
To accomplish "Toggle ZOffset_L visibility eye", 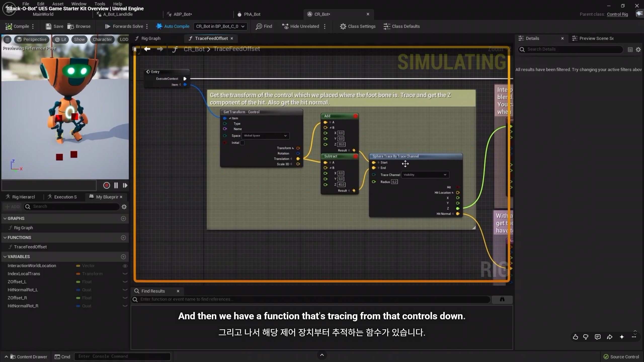I will (125, 282).
